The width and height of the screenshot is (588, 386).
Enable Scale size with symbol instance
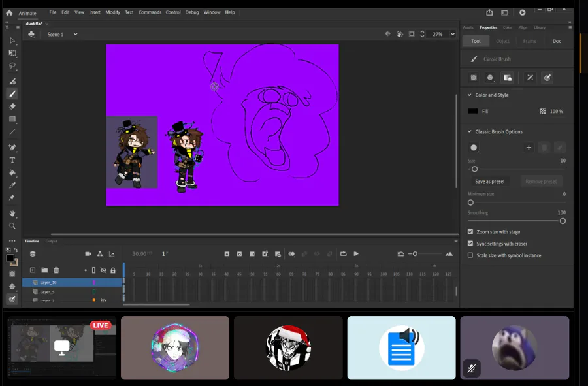coord(470,255)
